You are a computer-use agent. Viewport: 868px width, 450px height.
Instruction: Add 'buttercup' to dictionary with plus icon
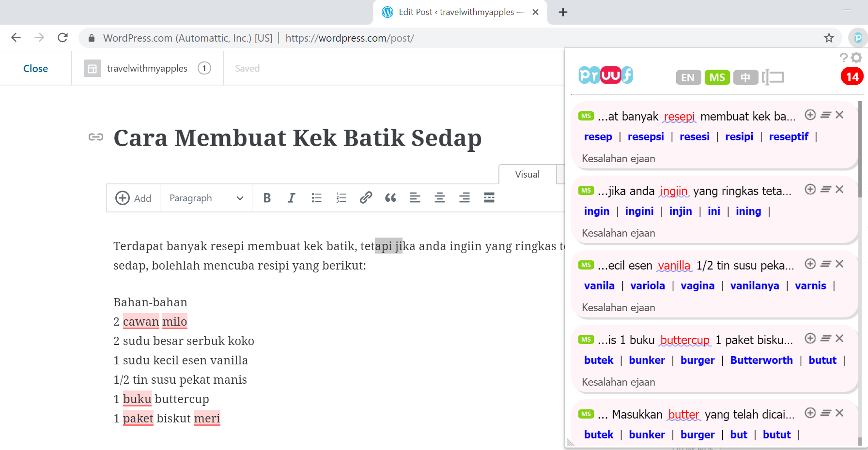[810, 338]
